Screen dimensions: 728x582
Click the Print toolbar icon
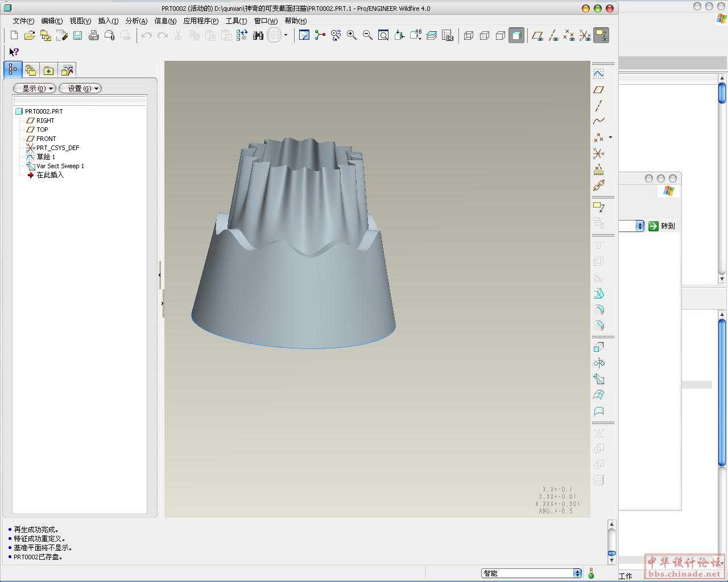click(94, 35)
